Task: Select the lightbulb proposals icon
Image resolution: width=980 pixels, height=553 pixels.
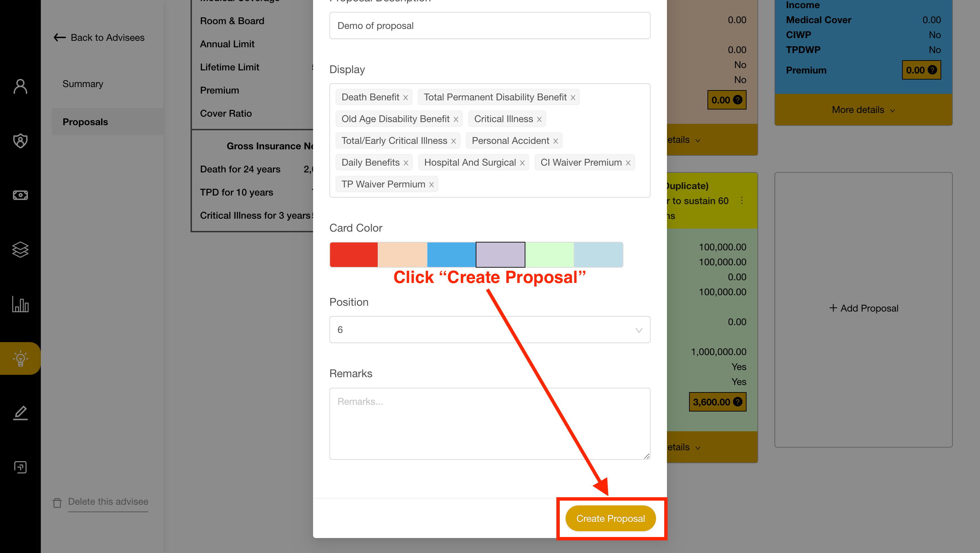Action: (x=20, y=358)
